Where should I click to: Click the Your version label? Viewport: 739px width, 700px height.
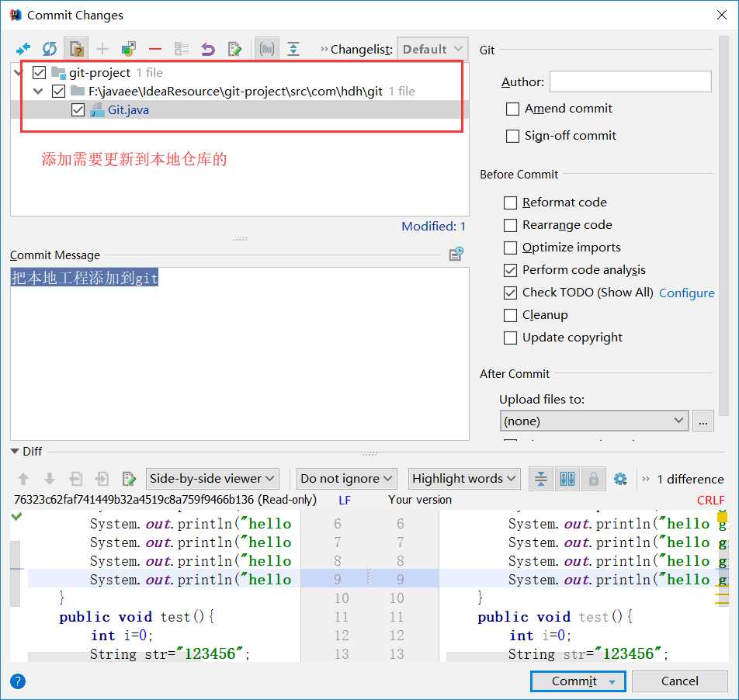[x=420, y=500]
